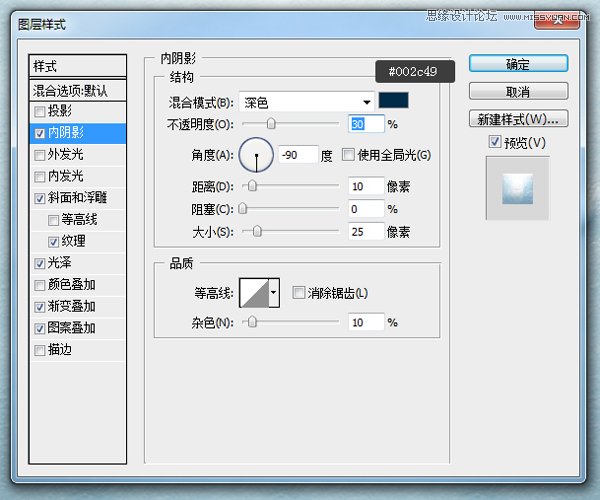Click the 阻塞 choke value field
Image resolution: width=600 pixels, height=500 pixels.
(366, 209)
